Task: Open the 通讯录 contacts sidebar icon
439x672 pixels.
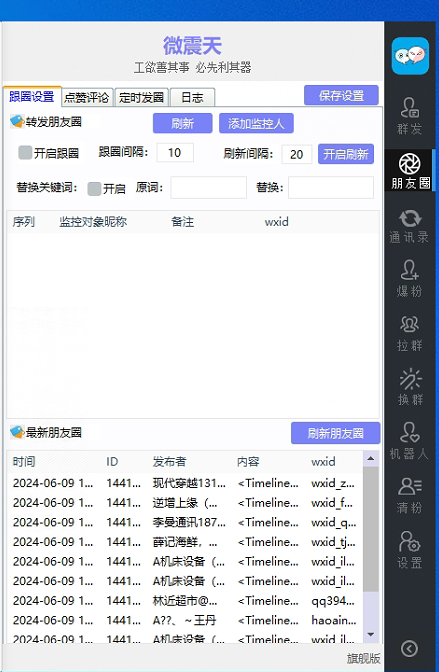Action: pos(410,226)
